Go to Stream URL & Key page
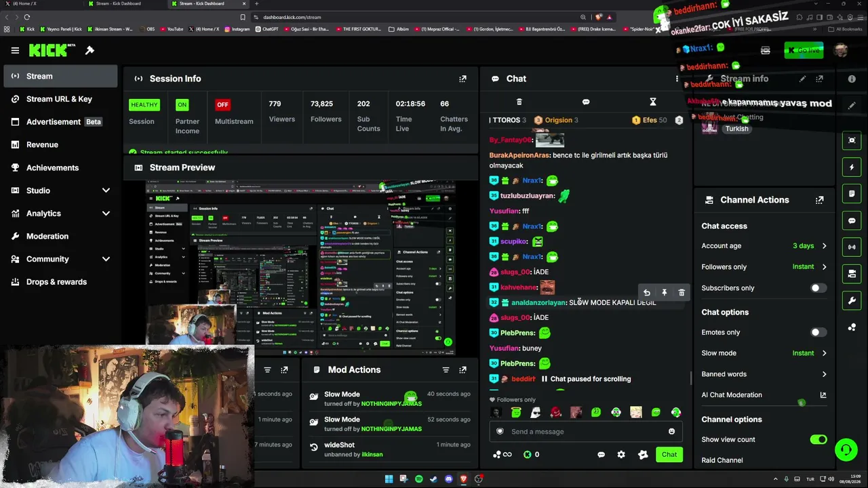Screen dimensions: 868x488 tap(60, 99)
